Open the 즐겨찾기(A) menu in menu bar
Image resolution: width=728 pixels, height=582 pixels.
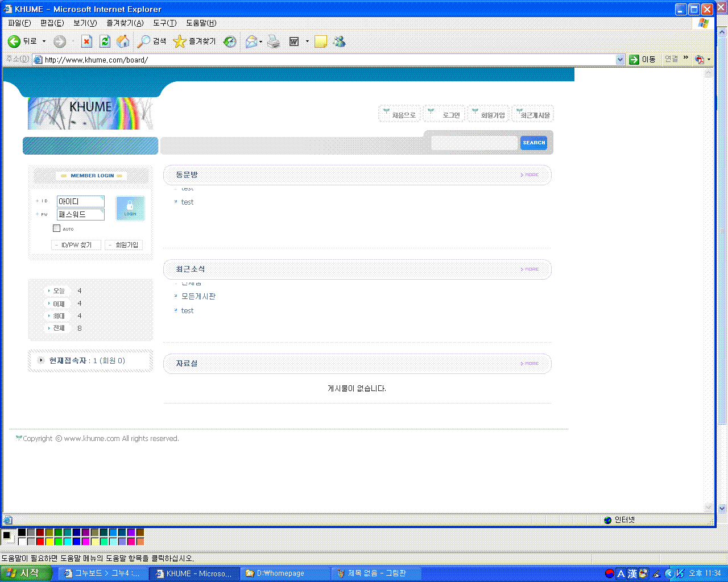point(125,23)
